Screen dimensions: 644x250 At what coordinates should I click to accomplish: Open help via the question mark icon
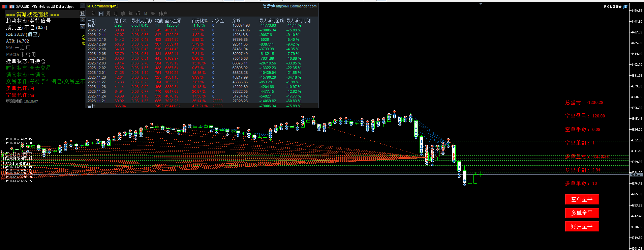[83, 20]
